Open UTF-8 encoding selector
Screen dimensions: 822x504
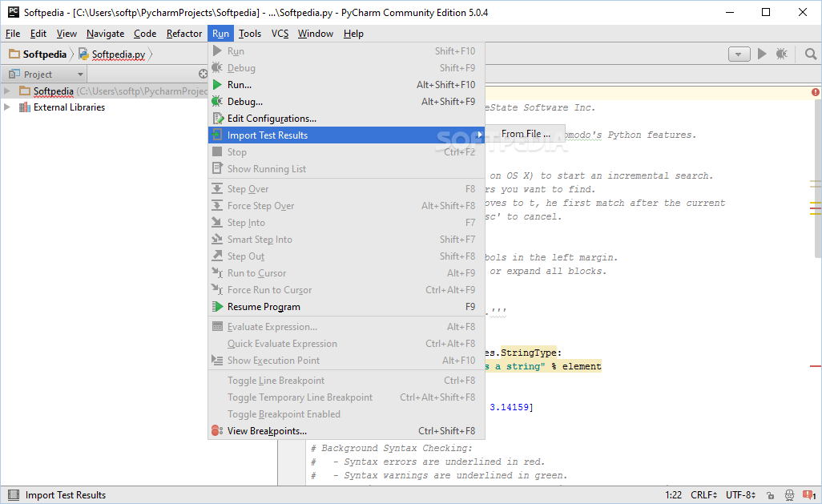pyautogui.click(x=740, y=494)
